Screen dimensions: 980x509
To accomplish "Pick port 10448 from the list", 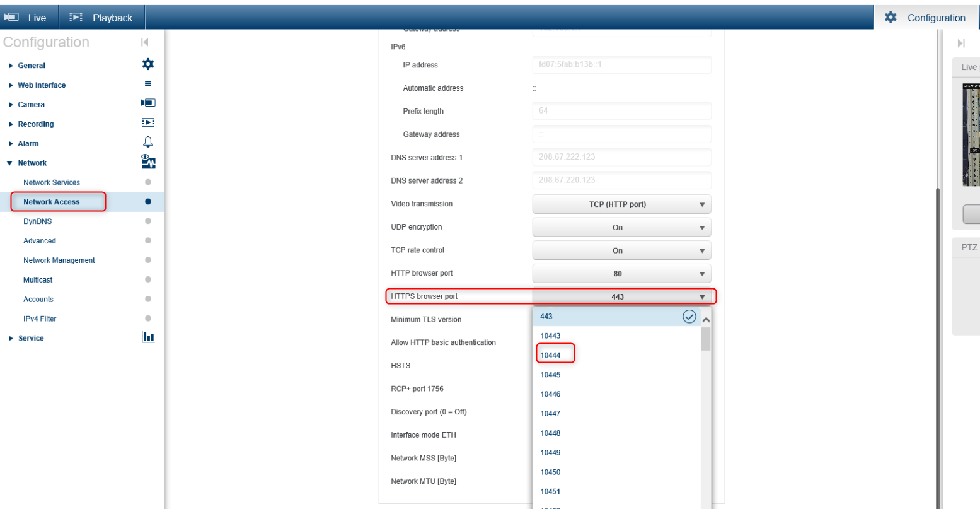I will coord(616,434).
